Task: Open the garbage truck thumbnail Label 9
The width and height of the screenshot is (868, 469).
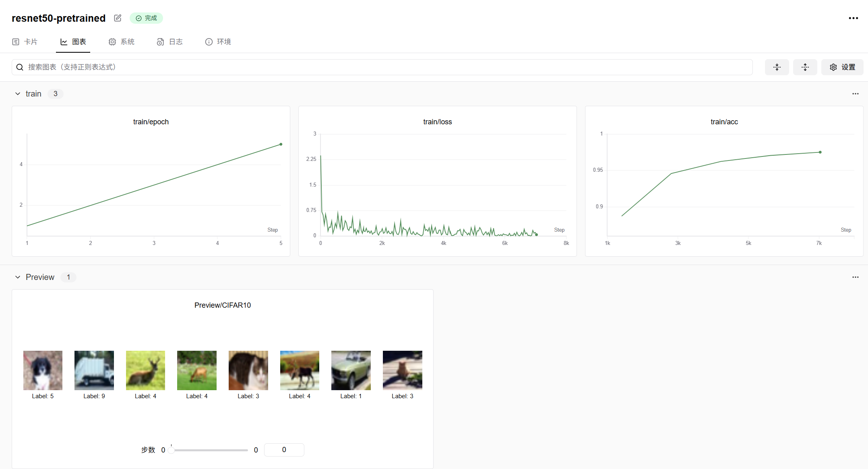Action: click(94, 370)
